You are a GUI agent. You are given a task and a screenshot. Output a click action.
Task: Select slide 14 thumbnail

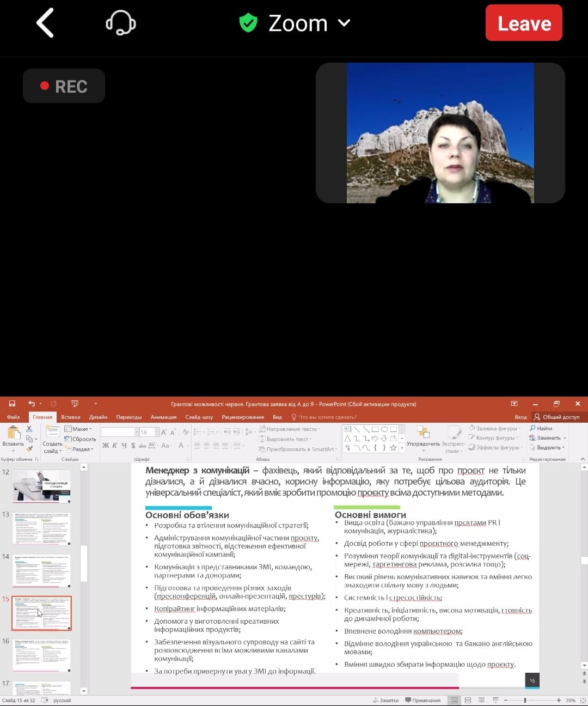tap(42, 571)
